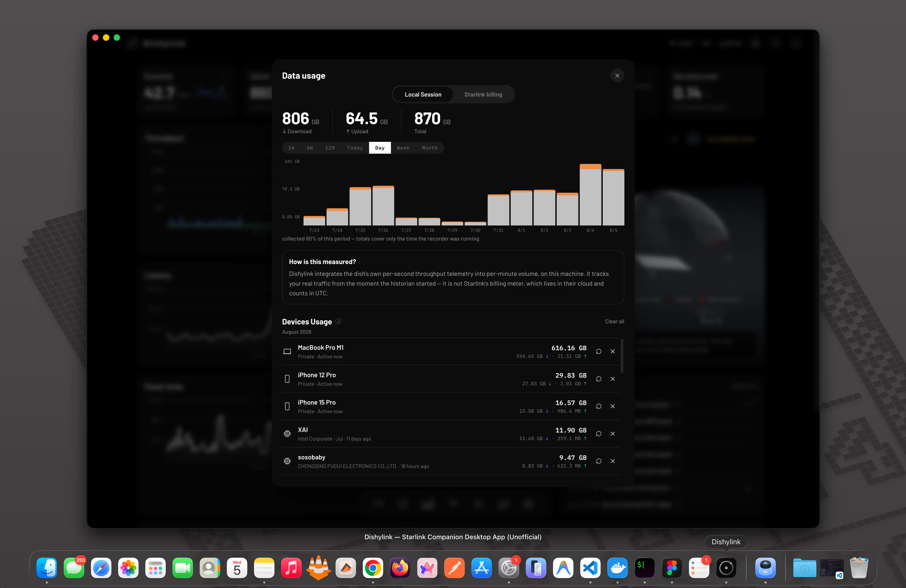The height and width of the screenshot is (588, 906).
Task: Click the 616.16 GB total for MacBook Pro
Action: [x=569, y=348]
